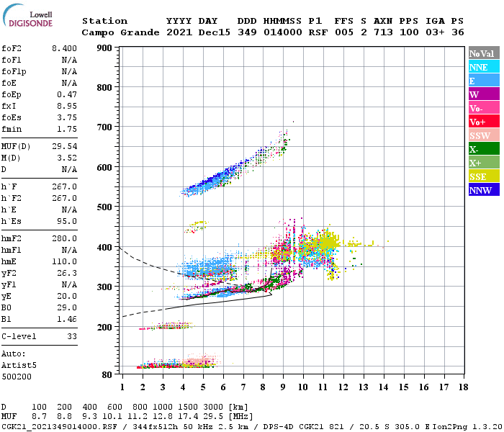Image resolution: width=504 pixels, height=432 pixels.
Task: Select the NNE legend swatch
Action: (484, 67)
